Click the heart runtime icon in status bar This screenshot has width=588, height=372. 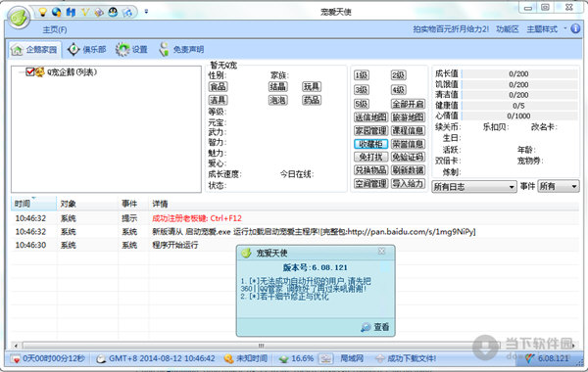[x=16, y=359]
